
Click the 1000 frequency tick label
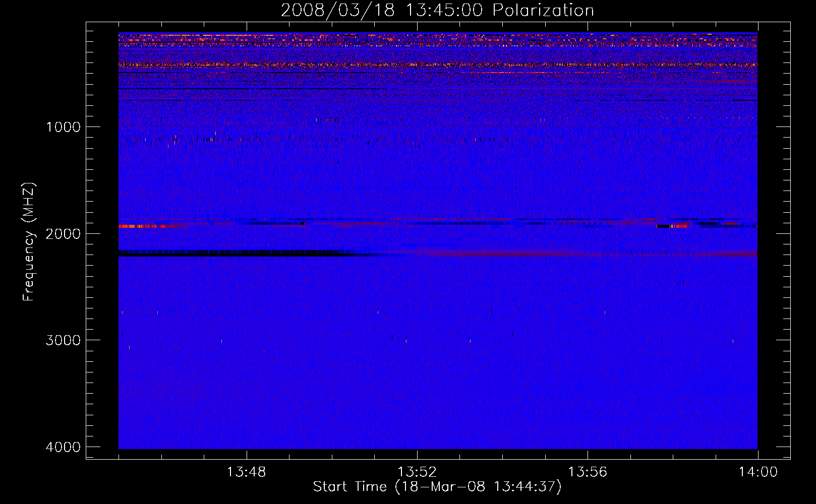click(x=63, y=127)
